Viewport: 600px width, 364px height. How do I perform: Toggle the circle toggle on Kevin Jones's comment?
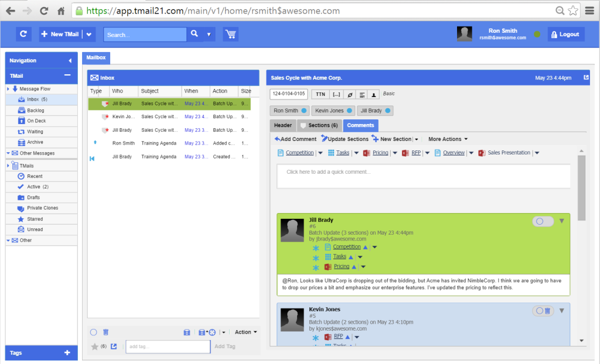click(540, 311)
